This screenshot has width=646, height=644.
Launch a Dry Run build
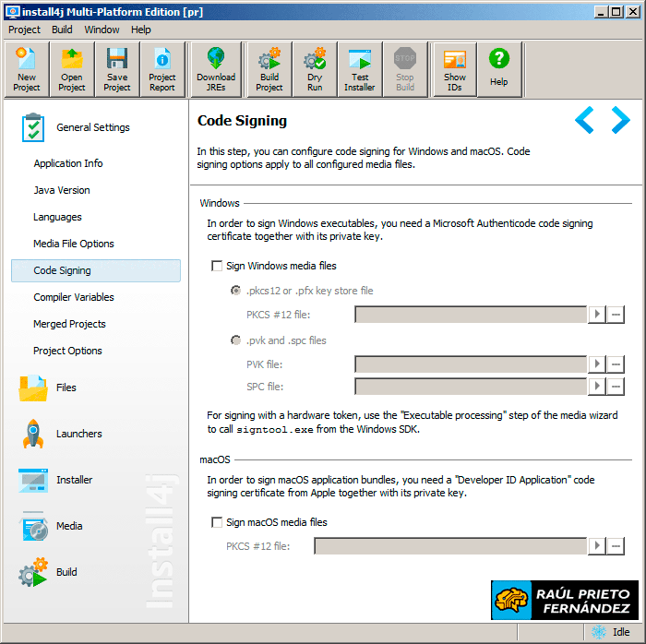315,69
